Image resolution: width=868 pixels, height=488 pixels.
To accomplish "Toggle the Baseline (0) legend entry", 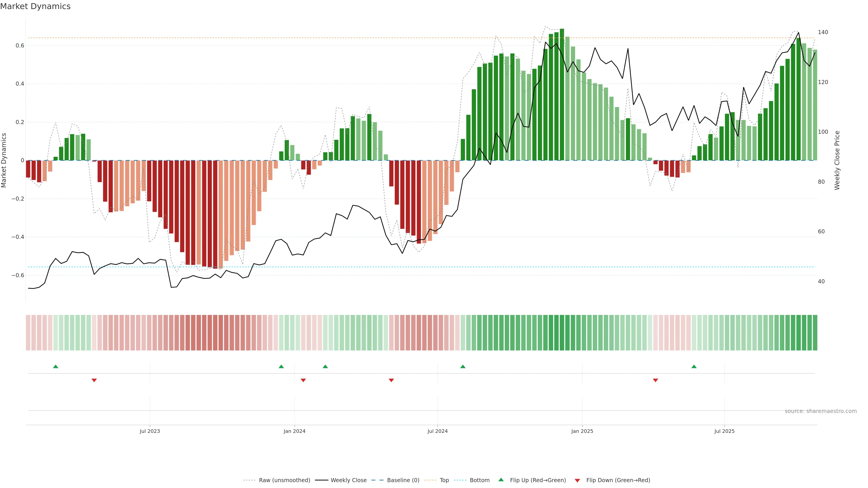I will pyautogui.click(x=403, y=480).
